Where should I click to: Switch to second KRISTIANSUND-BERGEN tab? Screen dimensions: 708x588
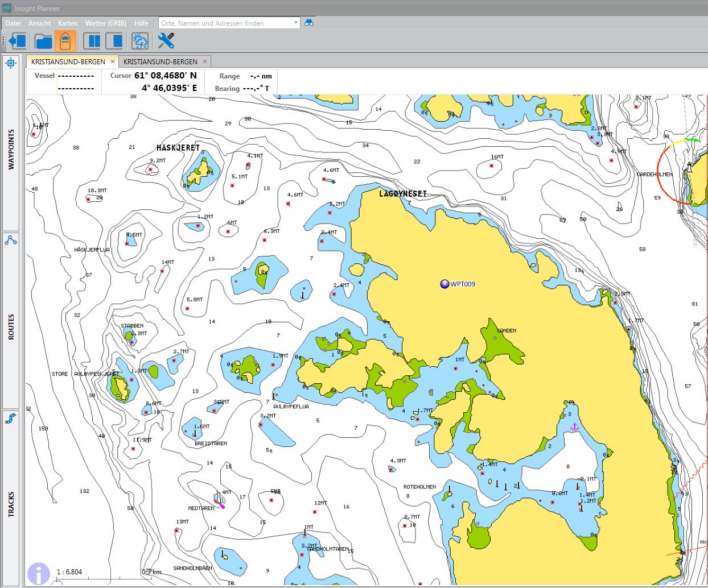160,61
